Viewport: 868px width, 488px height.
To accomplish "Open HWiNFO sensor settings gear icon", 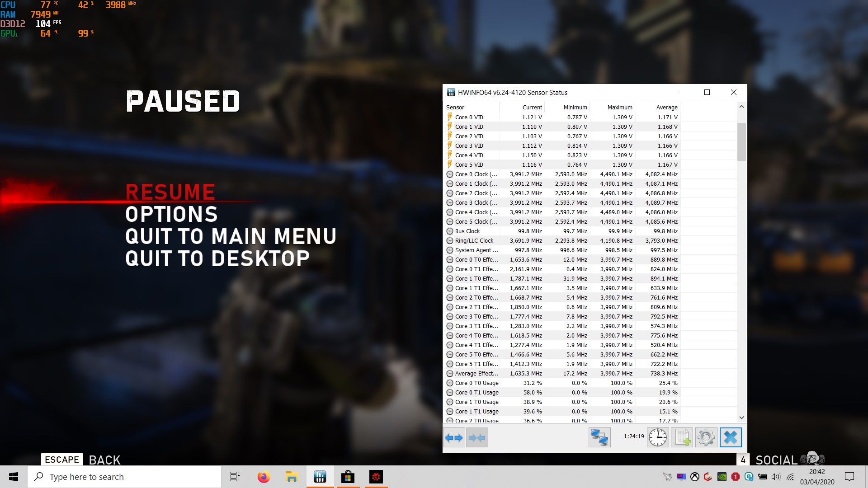I will (706, 437).
